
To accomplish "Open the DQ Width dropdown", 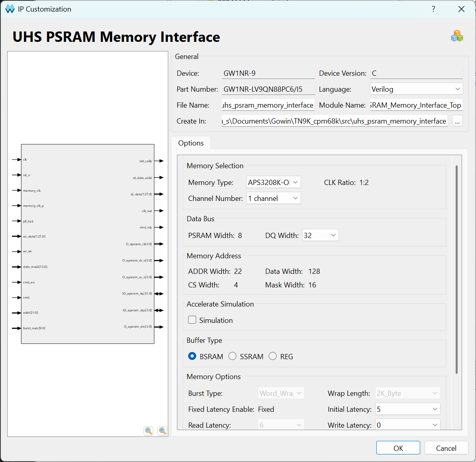I will (x=320, y=235).
